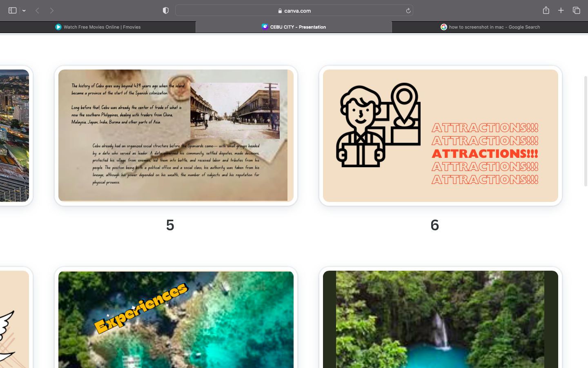Click the yellow Experiences text on slide
The height and width of the screenshot is (368, 588).
[x=141, y=308]
